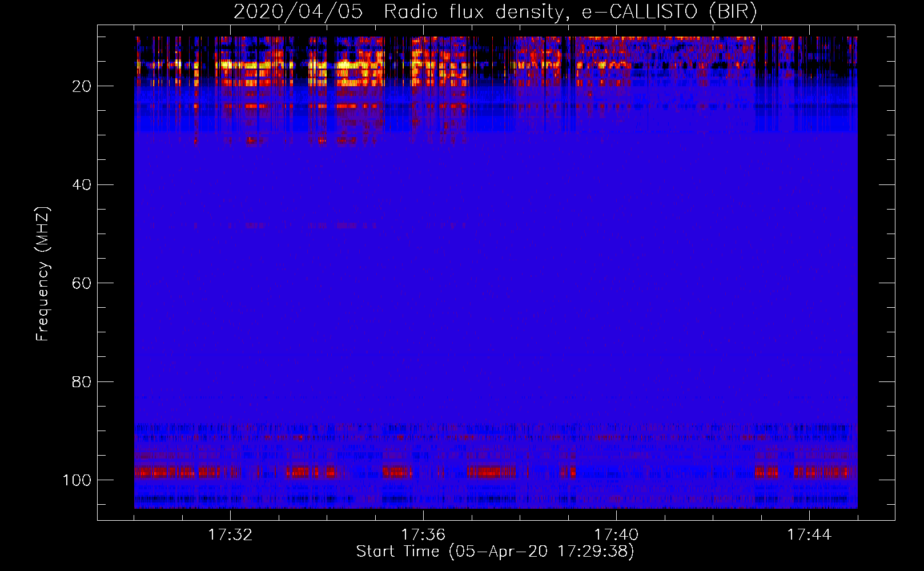The width and height of the screenshot is (924, 571).
Task: Click the 17:32 time tick label
Action: tap(230, 535)
